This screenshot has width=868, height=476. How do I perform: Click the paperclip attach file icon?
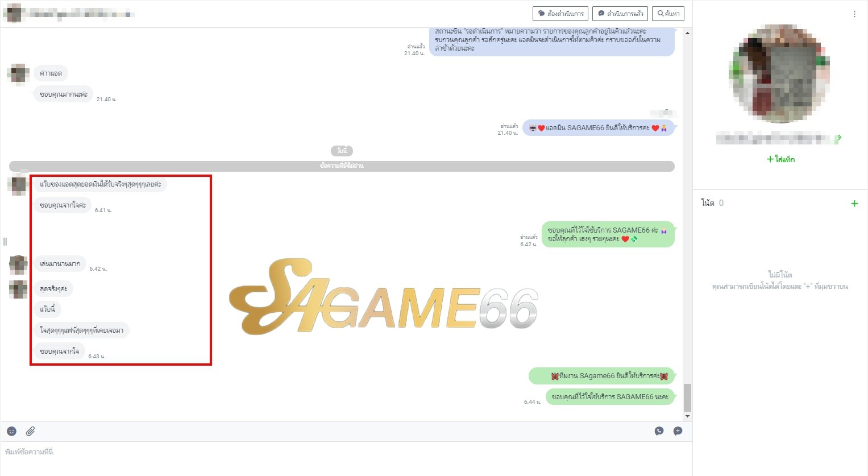pos(31,431)
